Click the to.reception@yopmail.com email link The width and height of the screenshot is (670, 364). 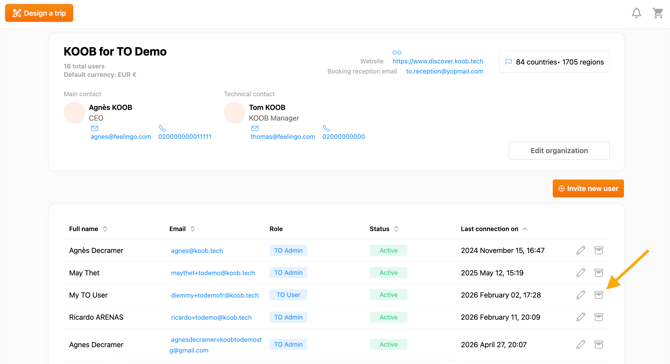444,71
